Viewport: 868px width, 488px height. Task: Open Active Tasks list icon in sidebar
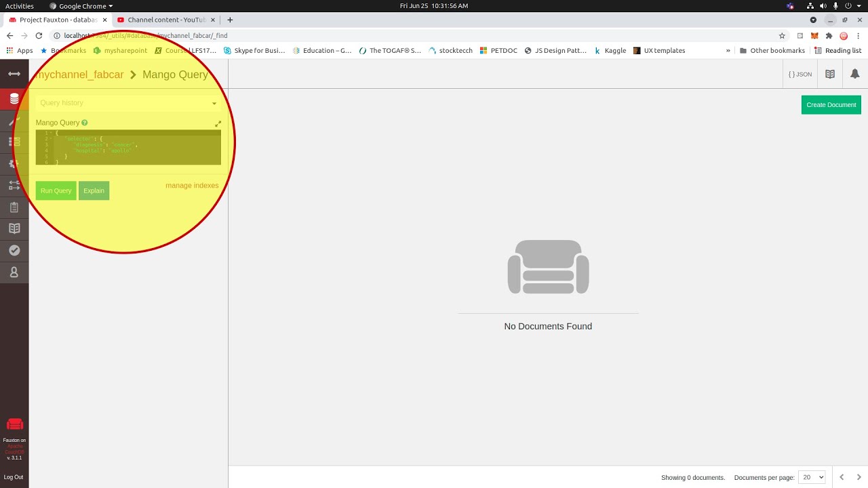(x=14, y=142)
